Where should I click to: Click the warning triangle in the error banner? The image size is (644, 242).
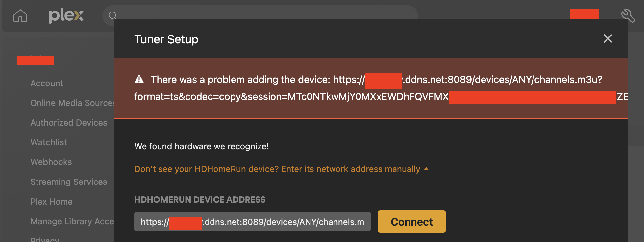[139, 79]
